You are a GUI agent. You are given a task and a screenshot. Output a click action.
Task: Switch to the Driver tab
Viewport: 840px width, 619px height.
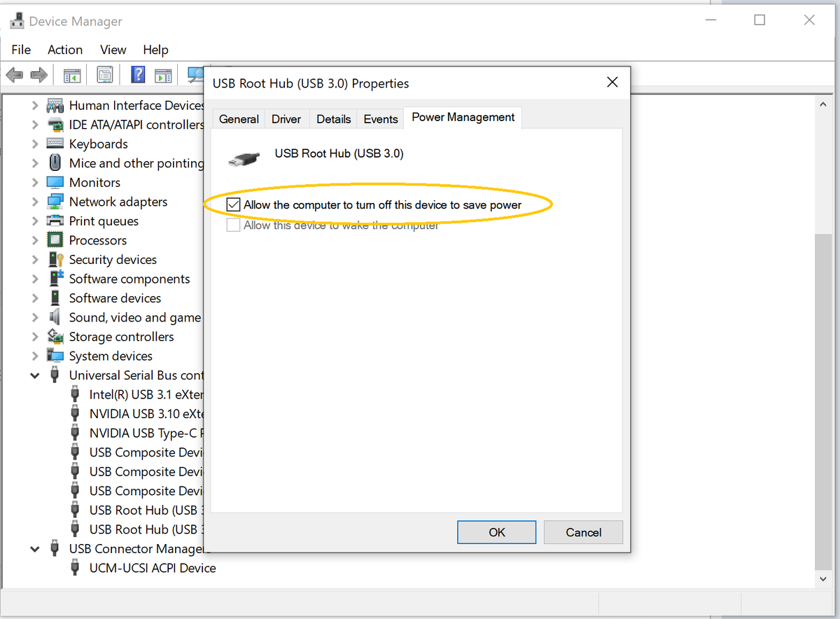click(x=286, y=119)
